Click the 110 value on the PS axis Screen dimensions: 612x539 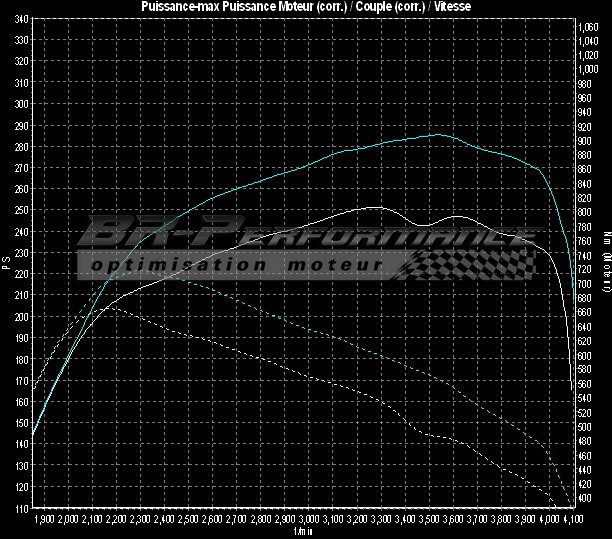tap(22, 508)
